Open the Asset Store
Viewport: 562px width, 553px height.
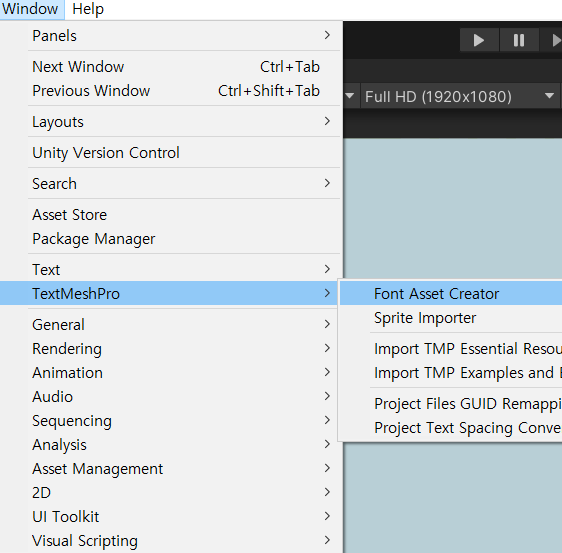(x=170, y=215)
